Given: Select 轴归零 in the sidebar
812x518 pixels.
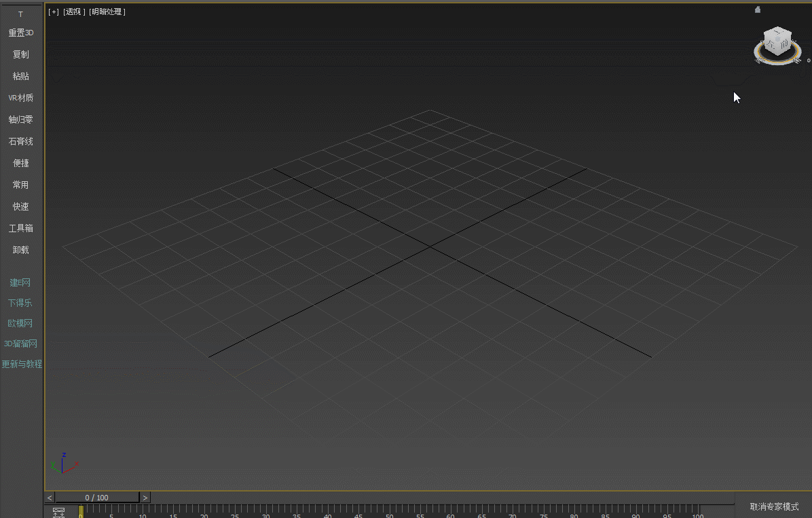Looking at the screenshot, I should [21, 119].
